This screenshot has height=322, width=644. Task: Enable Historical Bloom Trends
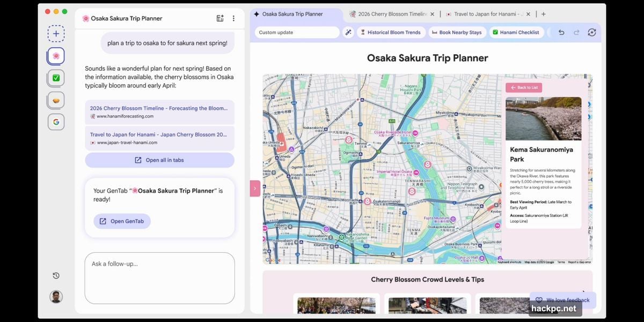click(391, 32)
